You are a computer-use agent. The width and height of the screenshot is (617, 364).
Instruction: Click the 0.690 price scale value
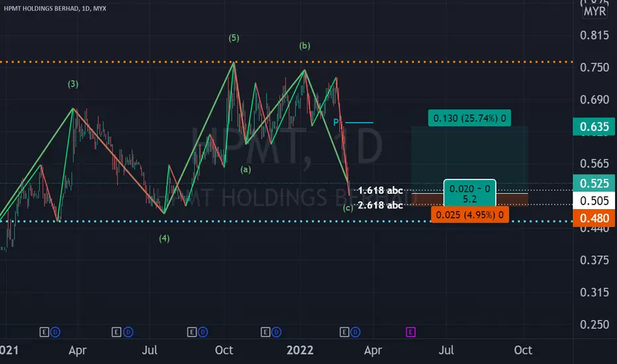tap(594, 99)
